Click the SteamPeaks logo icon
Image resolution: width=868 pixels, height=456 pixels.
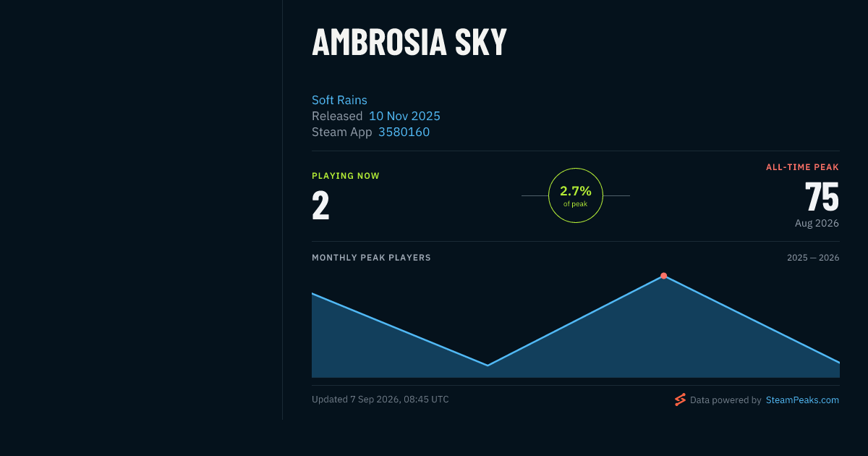click(x=680, y=400)
